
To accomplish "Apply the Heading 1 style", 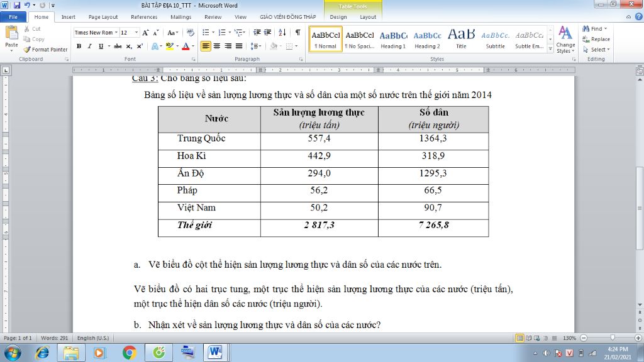I will (x=393, y=40).
